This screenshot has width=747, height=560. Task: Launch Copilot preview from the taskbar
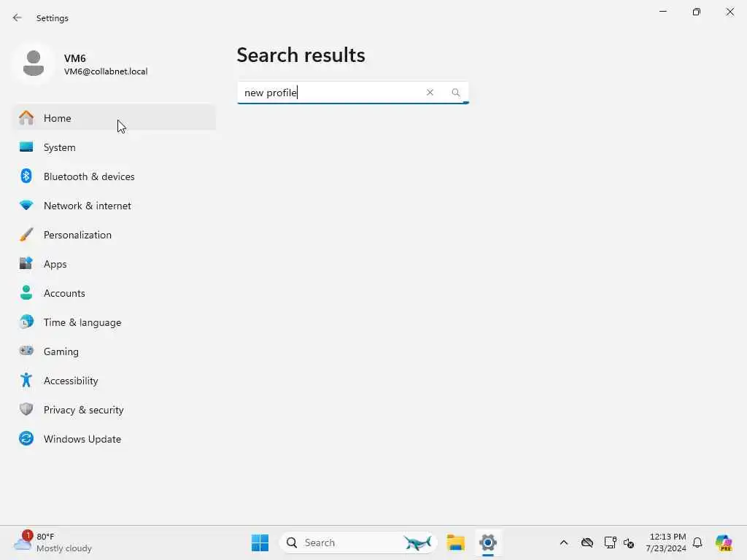[724, 542]
